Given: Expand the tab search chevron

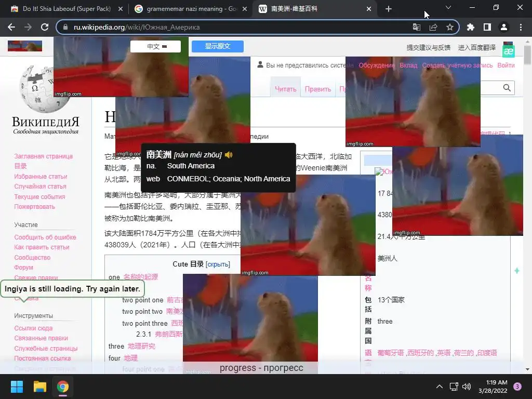Looking at the screenshot, I should (448, 7).
